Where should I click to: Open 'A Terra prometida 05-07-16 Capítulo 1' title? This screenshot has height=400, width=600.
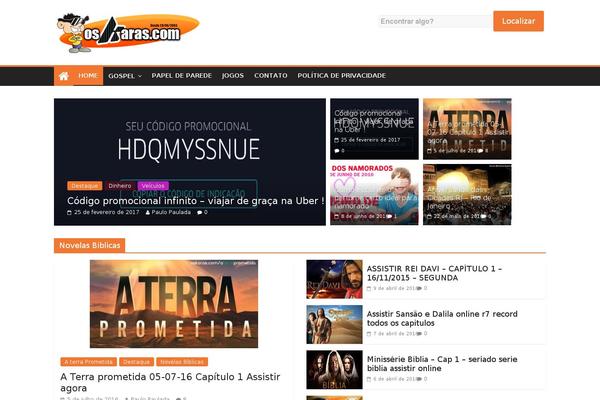coord(170,382)
